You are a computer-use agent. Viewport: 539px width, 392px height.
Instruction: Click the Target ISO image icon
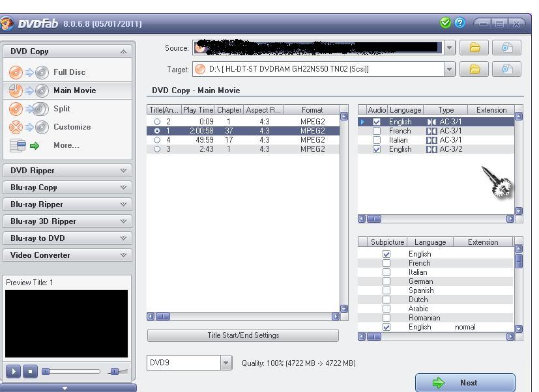[x=506, y=69]
